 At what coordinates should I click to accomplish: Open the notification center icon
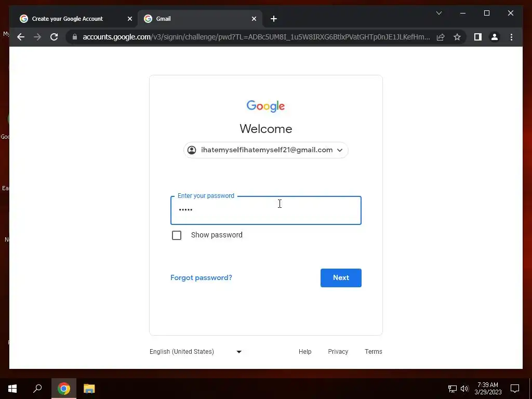515,389
